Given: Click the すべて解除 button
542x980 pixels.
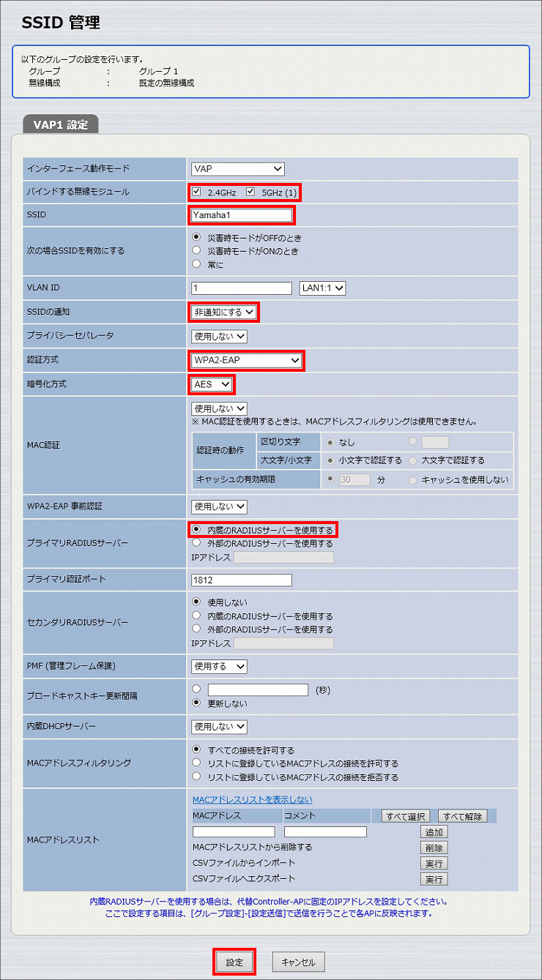Looking at the screenshot, I should tap(462, 816).
